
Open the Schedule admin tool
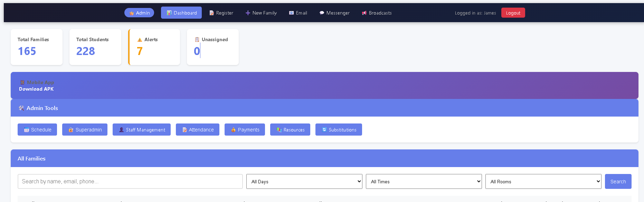coord(37,130)
